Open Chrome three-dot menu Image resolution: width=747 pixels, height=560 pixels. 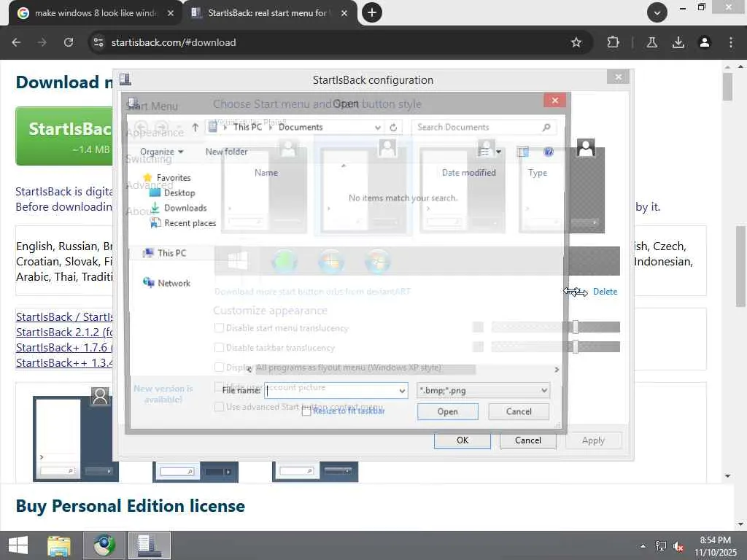pyautogui.click(x=731, y=42)
